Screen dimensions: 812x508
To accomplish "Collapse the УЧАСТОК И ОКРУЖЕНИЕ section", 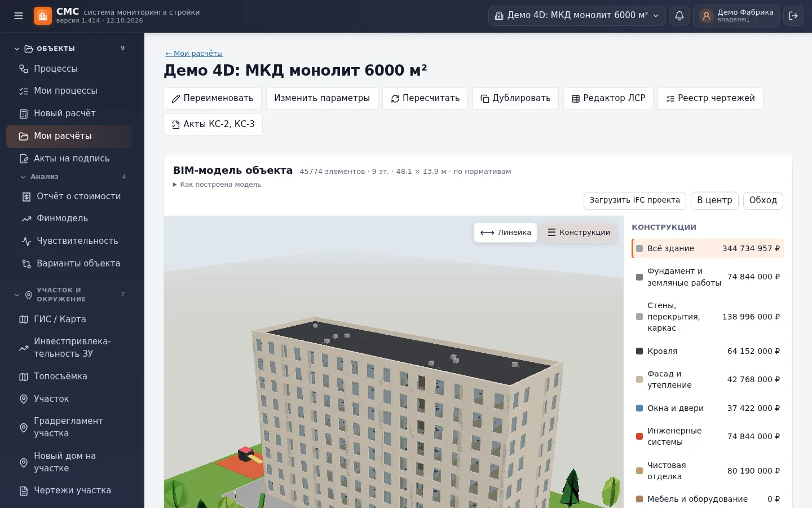I will click(70, 295).
